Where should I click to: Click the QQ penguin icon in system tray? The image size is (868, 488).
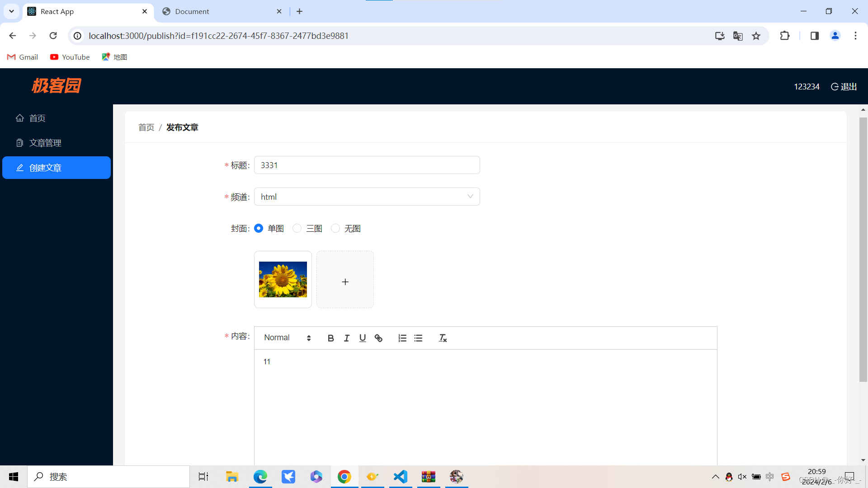tap(729, 476)
